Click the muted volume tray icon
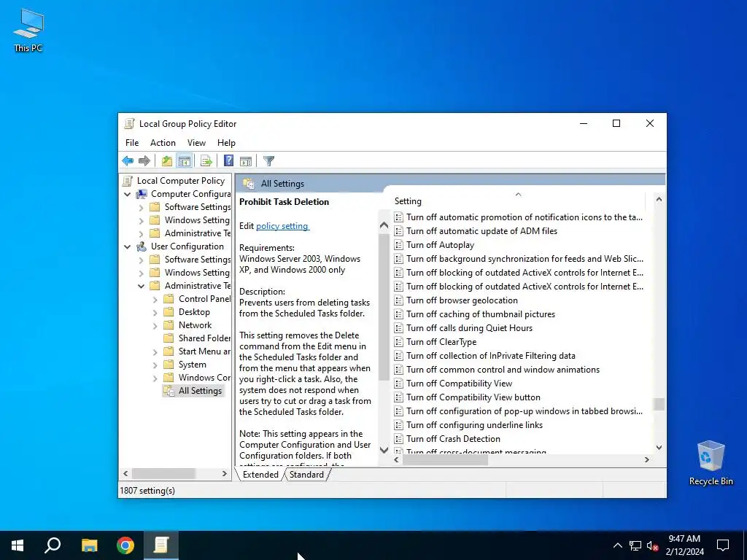The height and width of the screenshot is (560, 747). click(652, 545)
